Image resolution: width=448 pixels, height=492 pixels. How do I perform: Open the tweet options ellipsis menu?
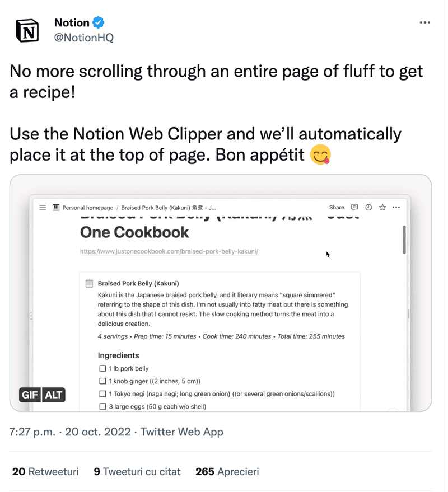tap(425, 22)
